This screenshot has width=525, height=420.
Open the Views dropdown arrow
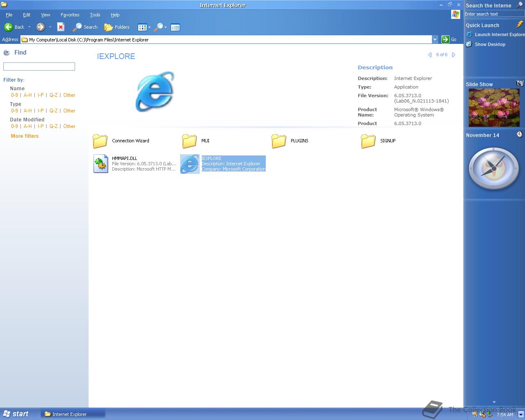149,27
